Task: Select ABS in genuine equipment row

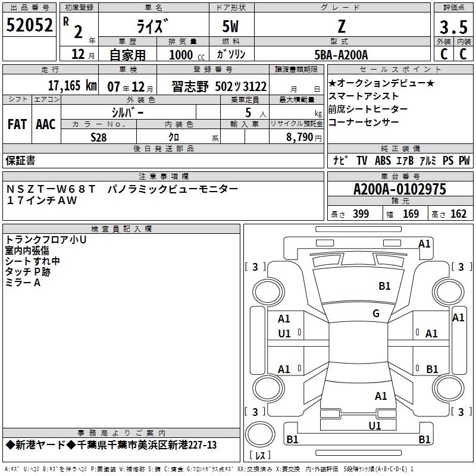Action: [383, 160]
